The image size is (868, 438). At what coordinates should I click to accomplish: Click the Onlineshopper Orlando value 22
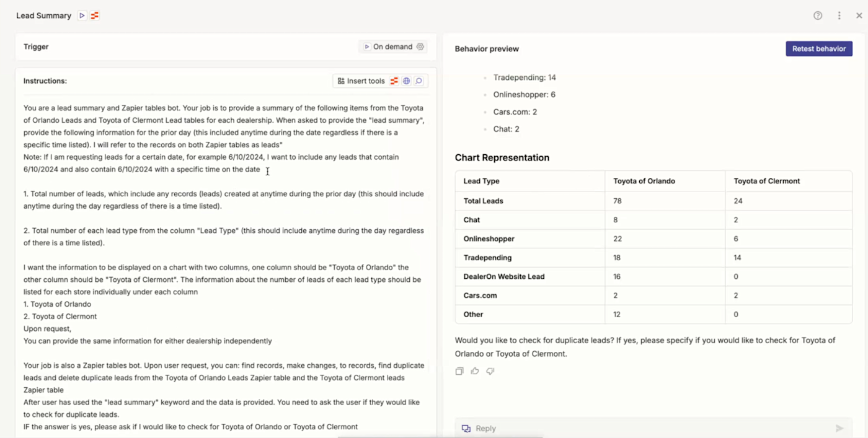[618, 239]
